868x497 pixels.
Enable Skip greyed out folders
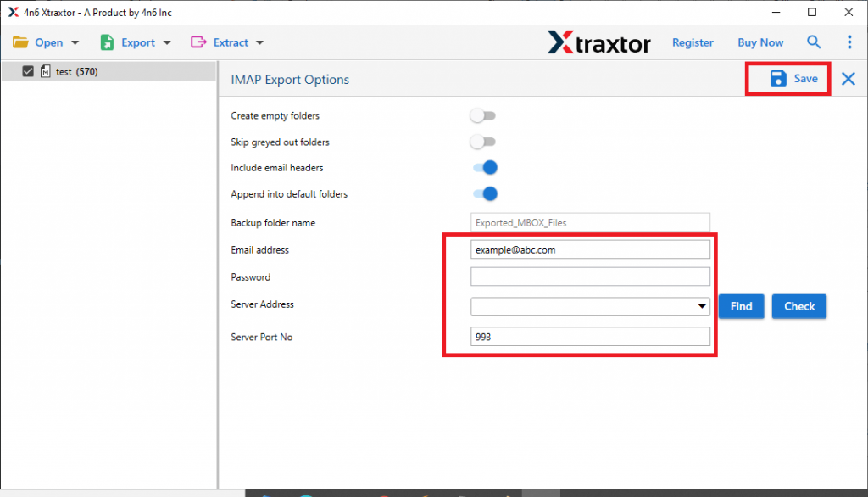coord(483,142)
